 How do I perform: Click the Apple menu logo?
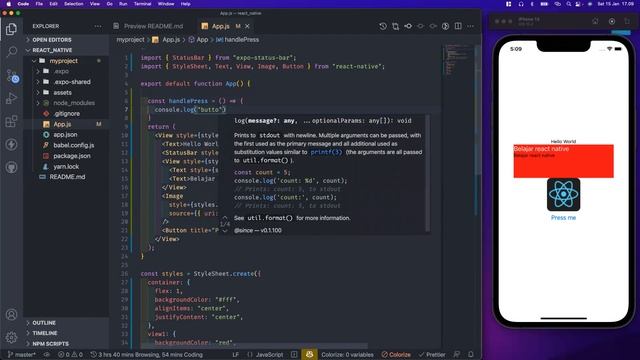point(9,4)
